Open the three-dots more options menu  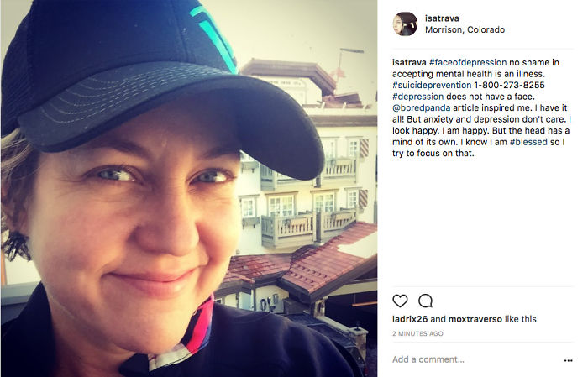(x=568, y=360)
